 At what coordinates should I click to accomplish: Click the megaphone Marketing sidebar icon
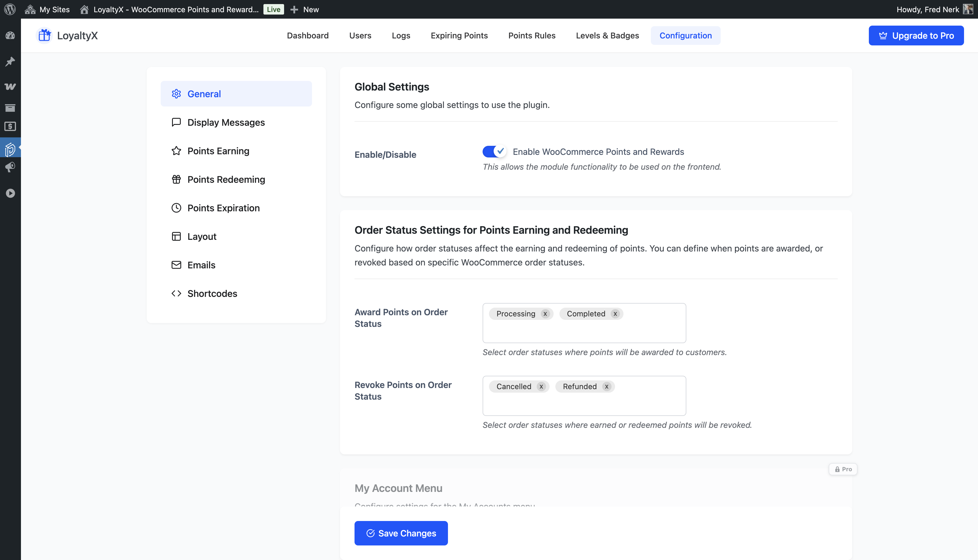10,167
